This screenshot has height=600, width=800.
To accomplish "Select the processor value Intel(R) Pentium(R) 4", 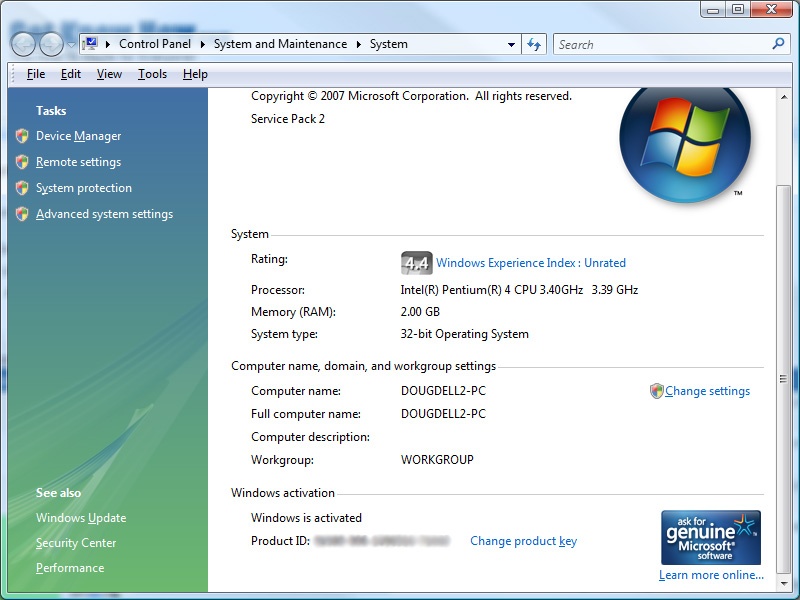I will pos(519,290).
